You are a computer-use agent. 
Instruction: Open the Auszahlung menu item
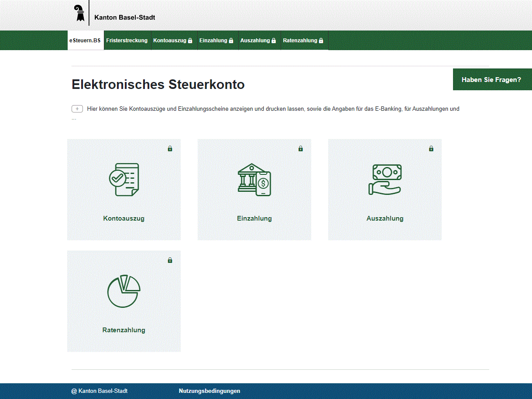[255, 40]
